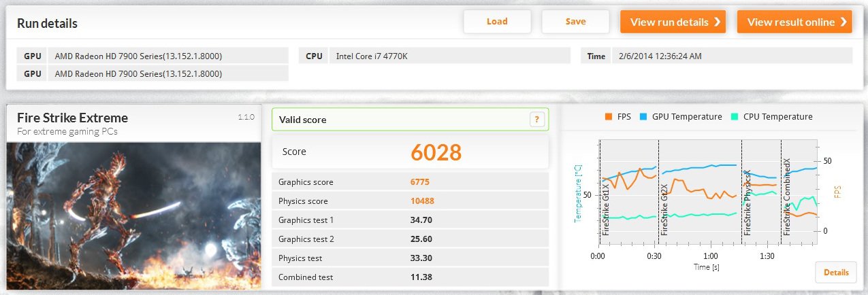Click the CPU Intel Core i7 4770K field
The width and height of the screenshot is (868, 295).
pos(449,56)
